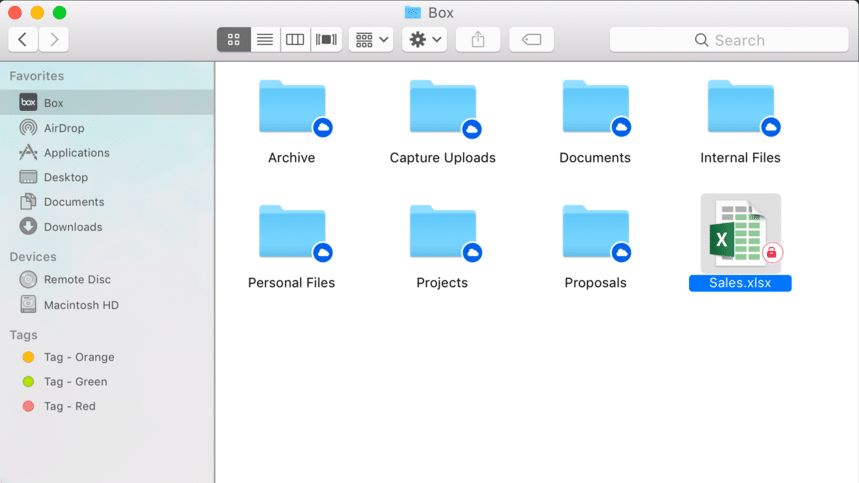Image resolution: width=859 pixels, height=483 pixels.
Task: Switch to cover flow view
Action: point(326,39)
